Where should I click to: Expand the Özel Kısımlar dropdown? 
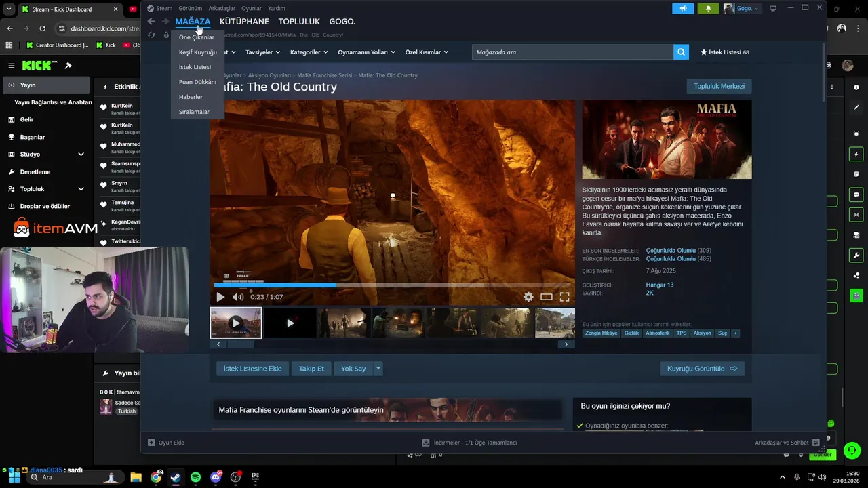tap(427, 52)
